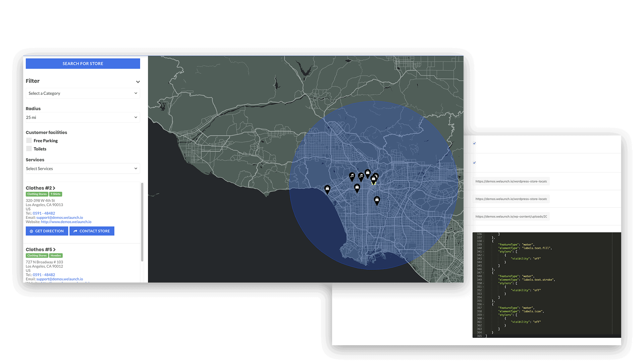Enable the Free Parking filter
The width and height of the screenshot is (644, 362).
pyautogui.click(x=29, y=140)
